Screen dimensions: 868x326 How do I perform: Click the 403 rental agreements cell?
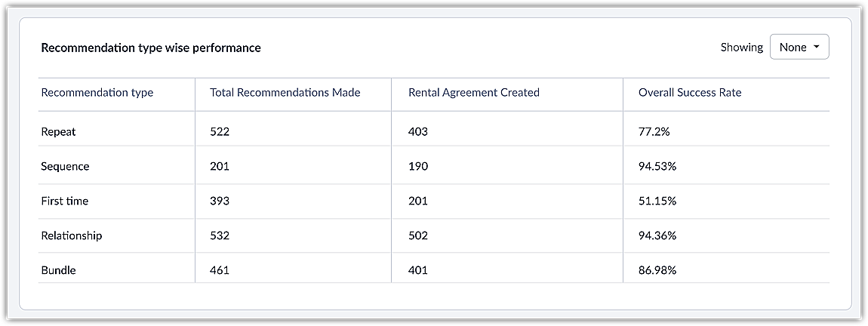[x=418, y=131]
